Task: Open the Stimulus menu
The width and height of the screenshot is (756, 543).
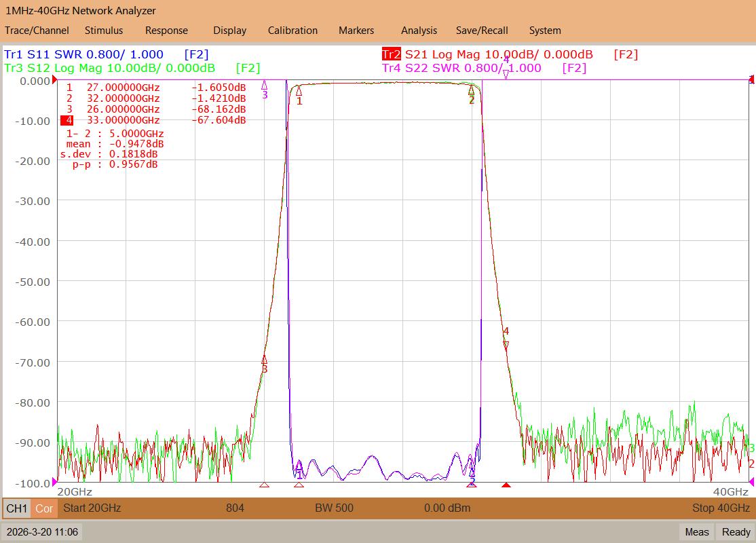Action: 104,31
